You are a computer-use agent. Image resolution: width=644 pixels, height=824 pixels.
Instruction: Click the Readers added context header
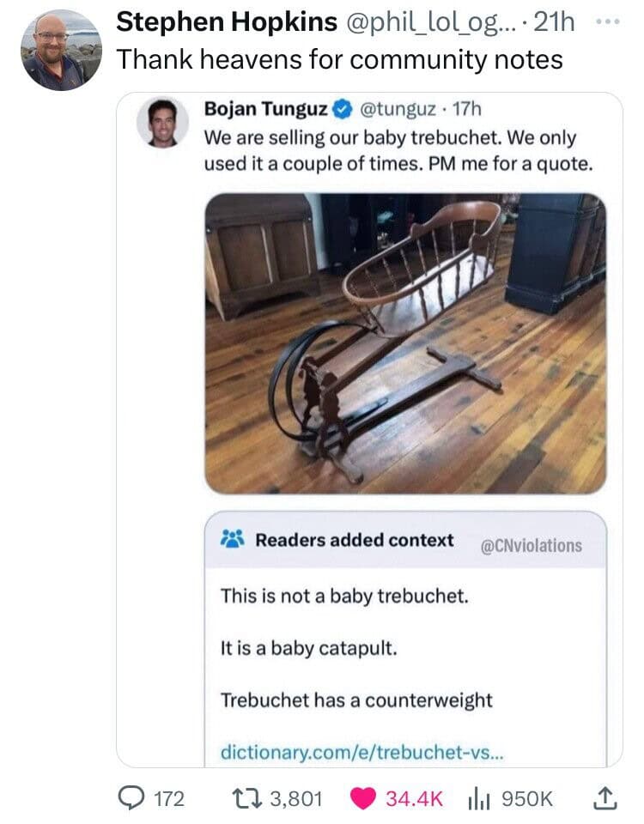click(354, 541)
